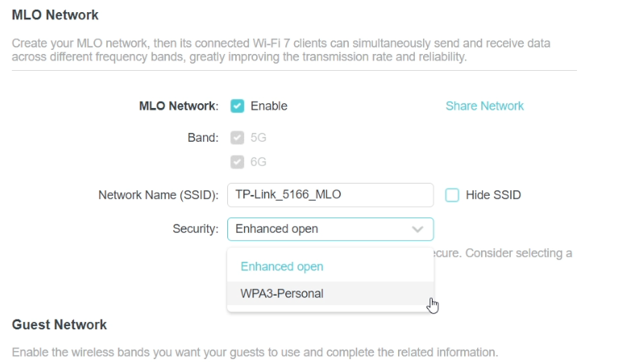Click the Enable label beside MLO checkbox

[269, 106]
